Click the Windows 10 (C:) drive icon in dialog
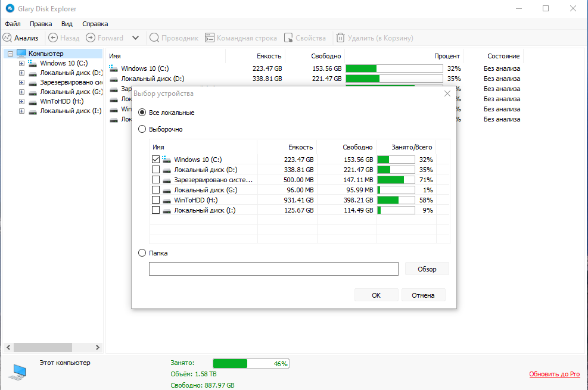 [x=166, y=160]
